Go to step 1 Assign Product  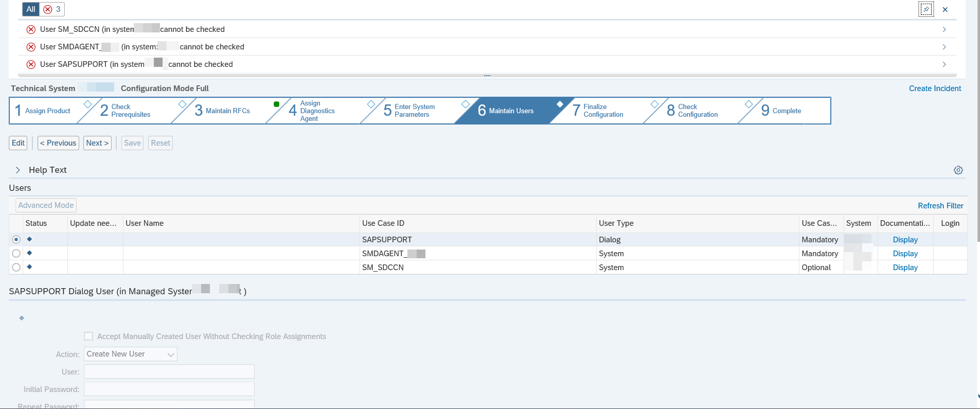(47, 111)
